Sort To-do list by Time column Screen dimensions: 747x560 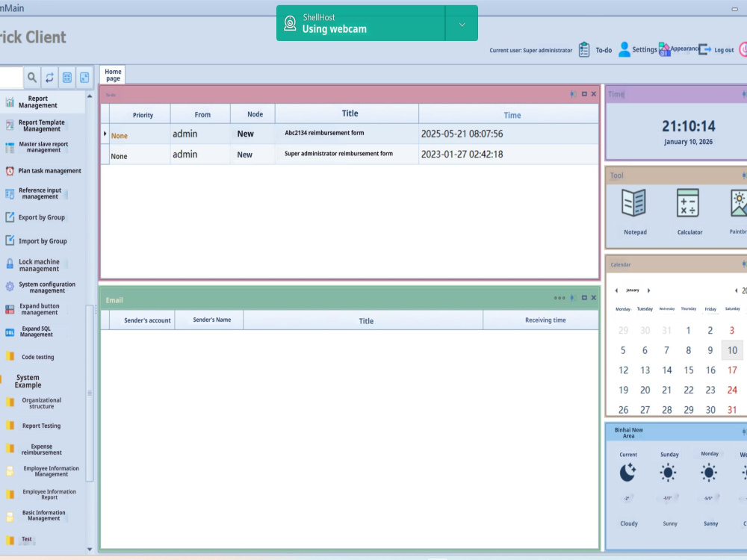(x=509, y=115)
